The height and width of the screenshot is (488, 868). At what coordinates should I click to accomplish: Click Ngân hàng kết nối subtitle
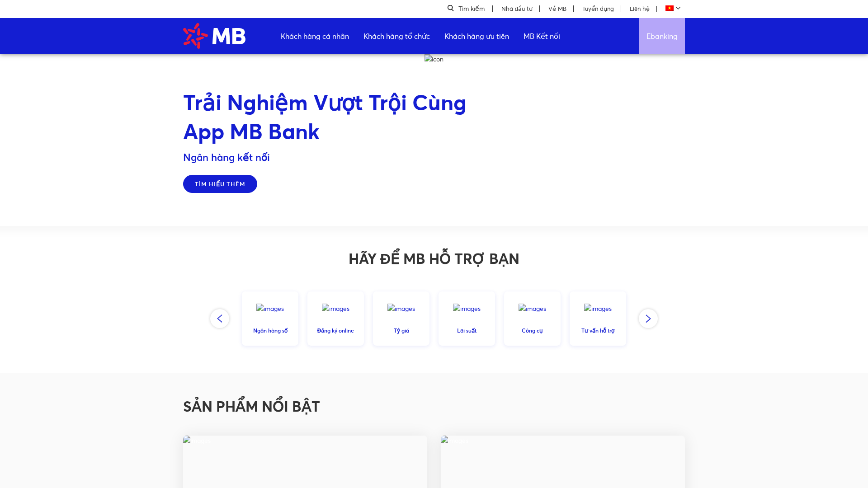tap(226, 157)
